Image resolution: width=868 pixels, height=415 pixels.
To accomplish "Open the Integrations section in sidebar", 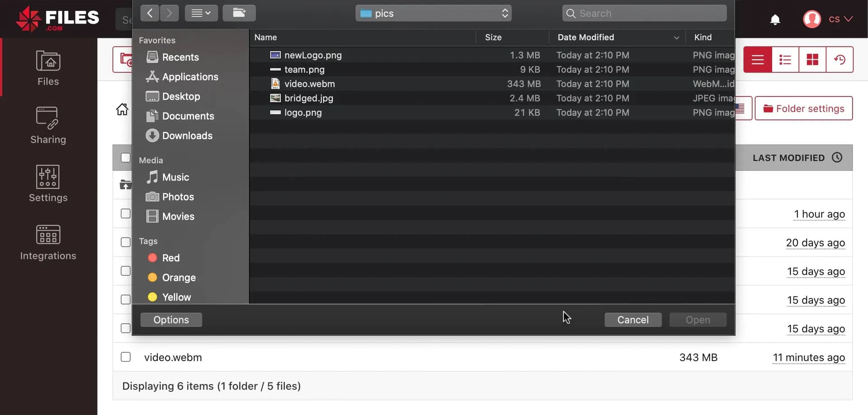I will [x=48, y=242].
